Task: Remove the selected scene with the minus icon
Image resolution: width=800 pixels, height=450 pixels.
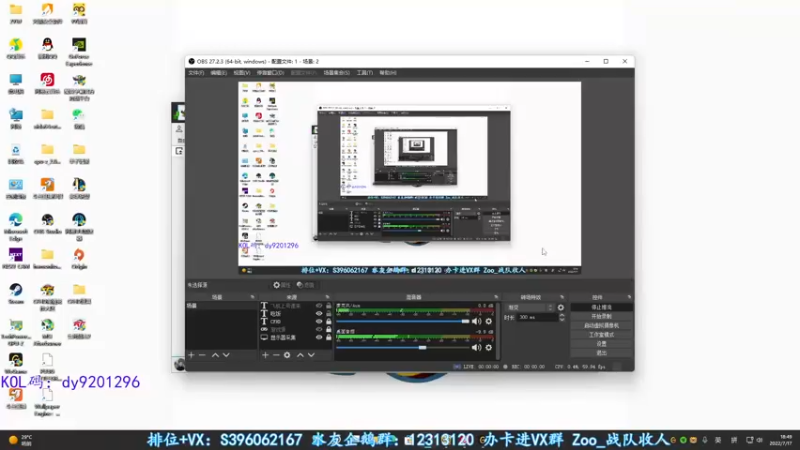Action: (203, 355)
